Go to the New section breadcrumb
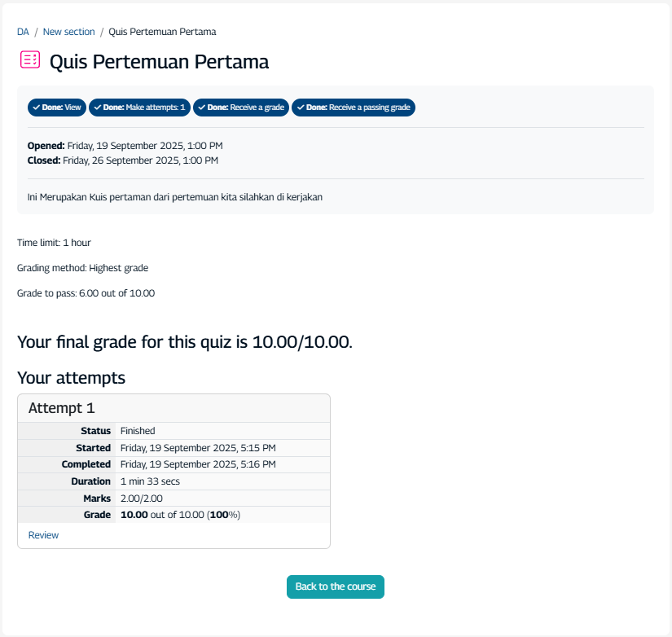This screenshot has width=672, height=637. (68, 32)
